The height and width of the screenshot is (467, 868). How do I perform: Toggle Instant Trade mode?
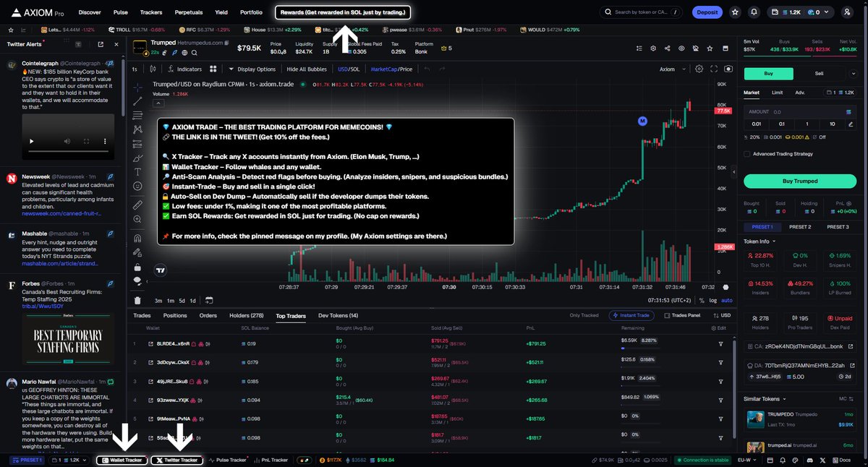[x=633, y=315]
